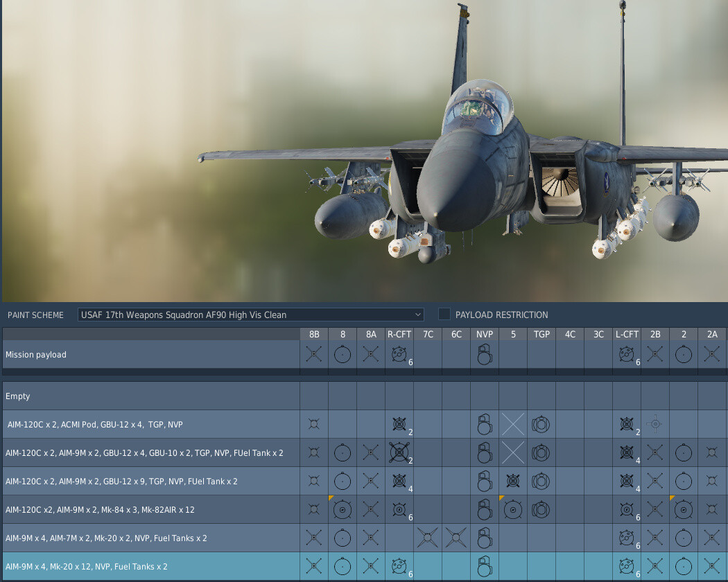The width and height of the screenshot is (728, 582).
Task: Click ACMI Pod row's TGP pod icon
Action: click(x=541, y=424)
